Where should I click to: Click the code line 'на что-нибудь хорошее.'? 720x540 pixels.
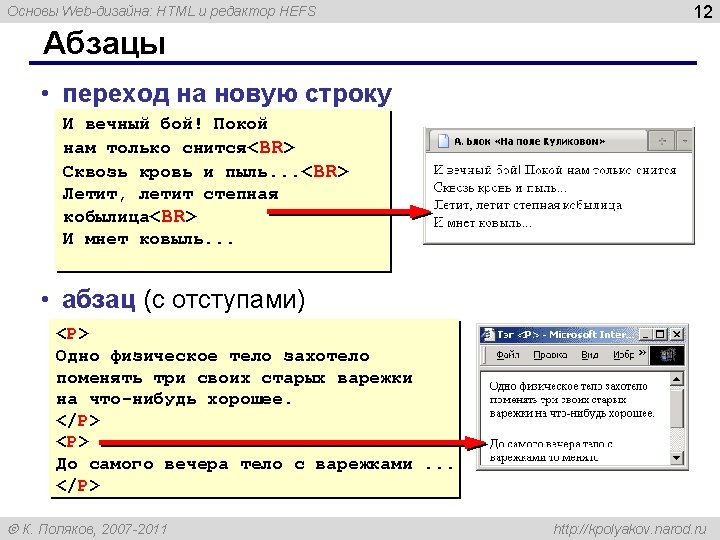point(174,399)
